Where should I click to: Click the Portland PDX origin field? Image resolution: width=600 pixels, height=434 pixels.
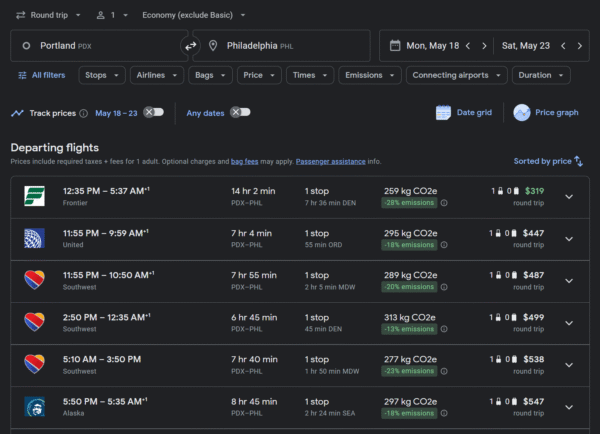(95, 46)
